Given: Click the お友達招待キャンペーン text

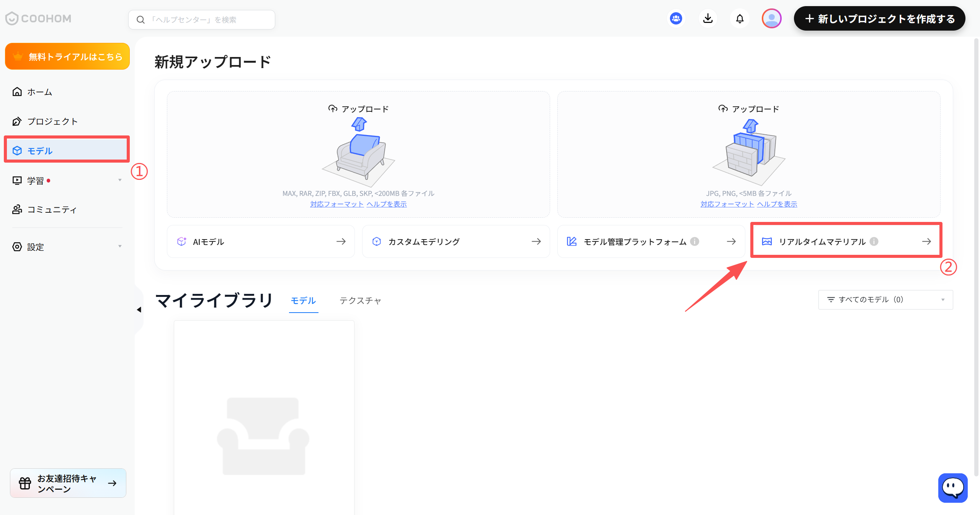Looking at the screenshot, I should pos(67,484).
